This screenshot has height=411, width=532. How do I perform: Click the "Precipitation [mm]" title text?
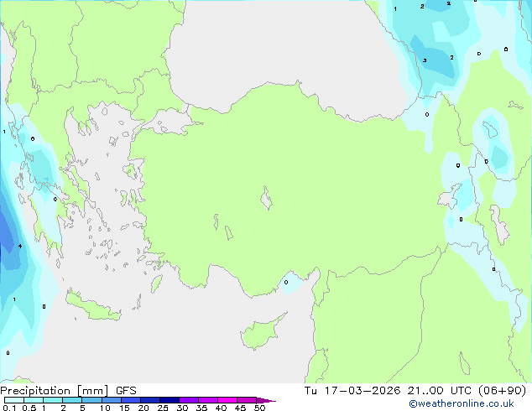coord(55,391)
